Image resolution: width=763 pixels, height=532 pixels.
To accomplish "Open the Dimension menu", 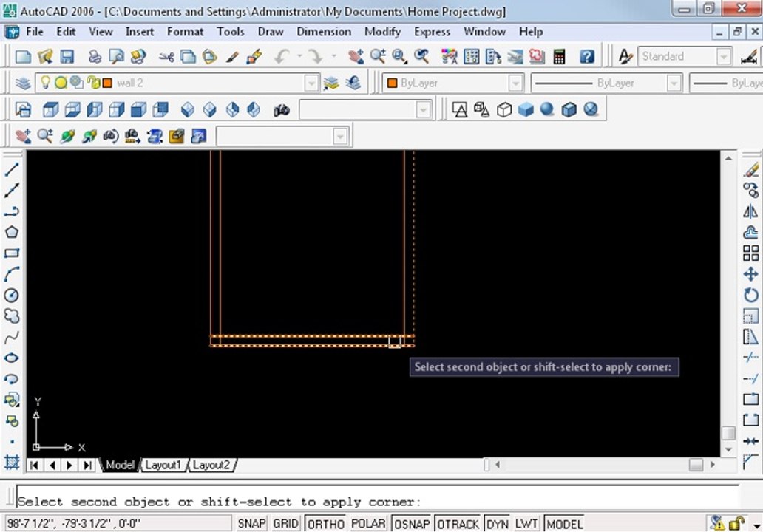I will tap(324, 32).
